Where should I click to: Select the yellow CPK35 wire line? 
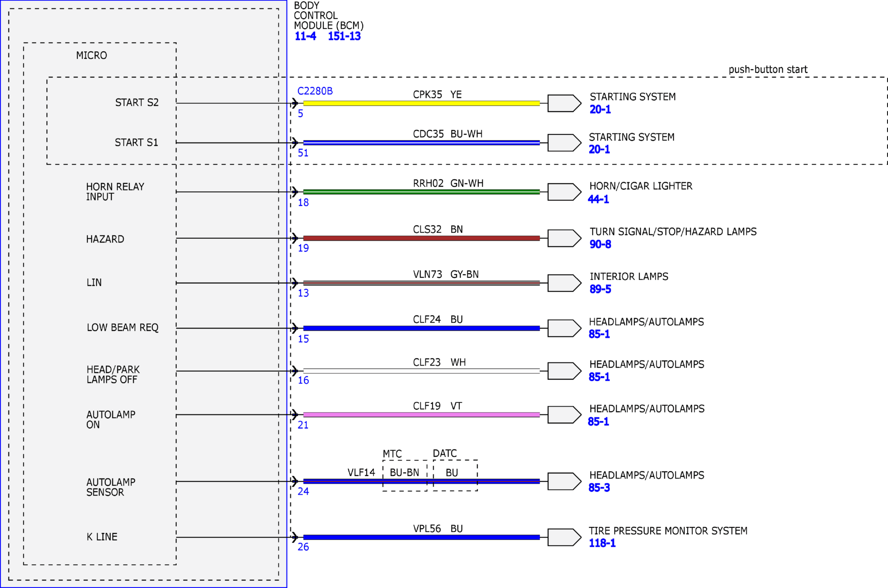click(x=421, y=103)
